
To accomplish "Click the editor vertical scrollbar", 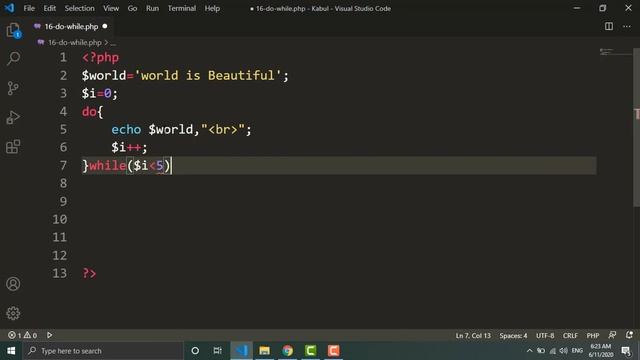I will (636, 127).
